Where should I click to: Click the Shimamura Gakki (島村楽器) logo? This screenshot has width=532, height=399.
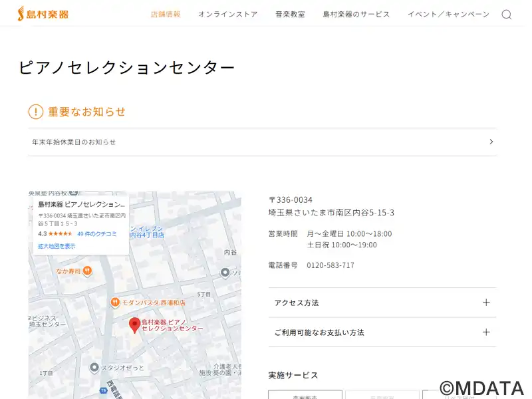[43, 13]
